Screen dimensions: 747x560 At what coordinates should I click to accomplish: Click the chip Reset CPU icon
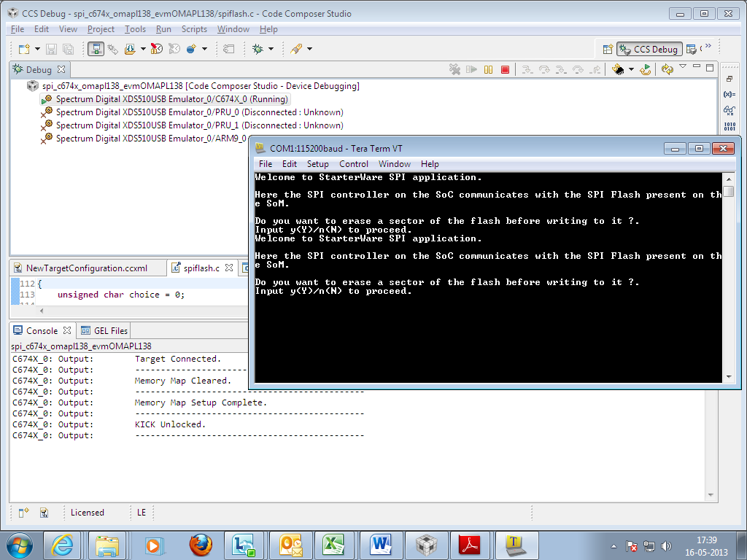pyautogui.click(x=618, y=70)
